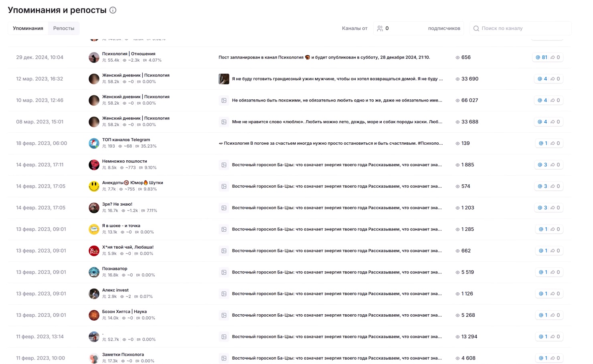Open Алекс invest channel avatar
The height and width of the screenshot is (364, 593).
(94, 294)
